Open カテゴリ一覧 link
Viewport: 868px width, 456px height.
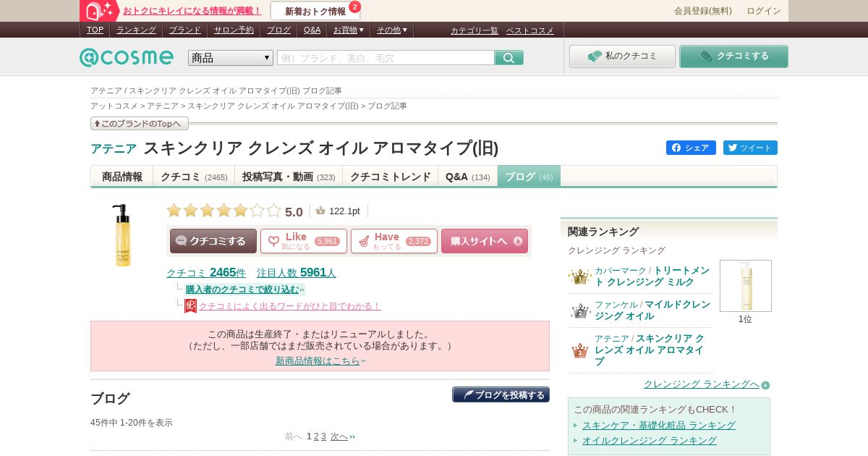(x=475, y=30)
